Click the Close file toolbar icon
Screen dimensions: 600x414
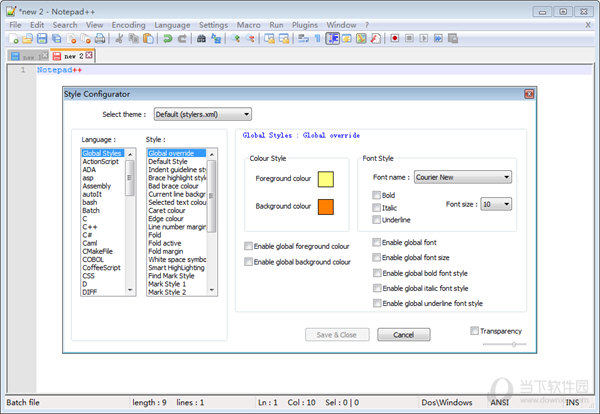click(72, 39)
